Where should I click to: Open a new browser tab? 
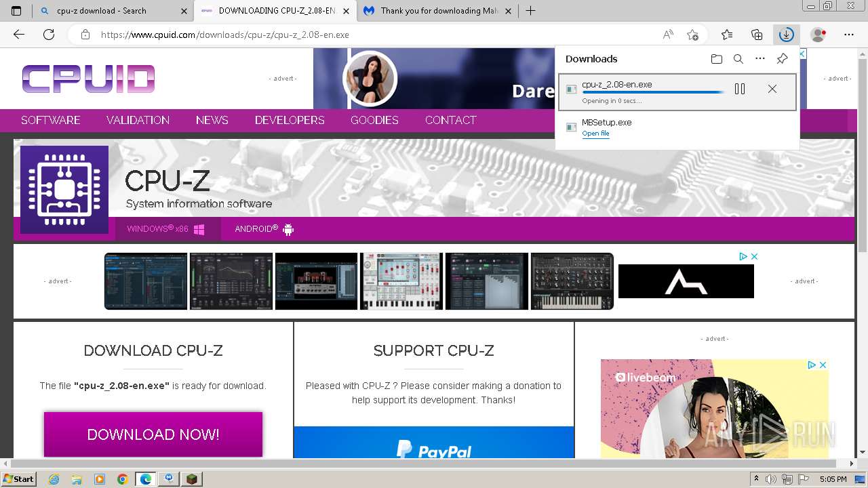(530, 11)
